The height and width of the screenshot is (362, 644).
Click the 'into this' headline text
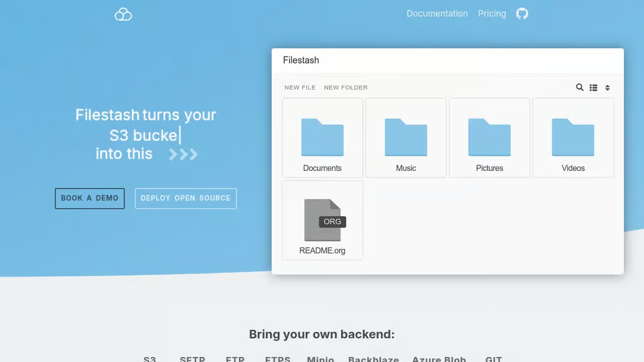pos(124,154)
